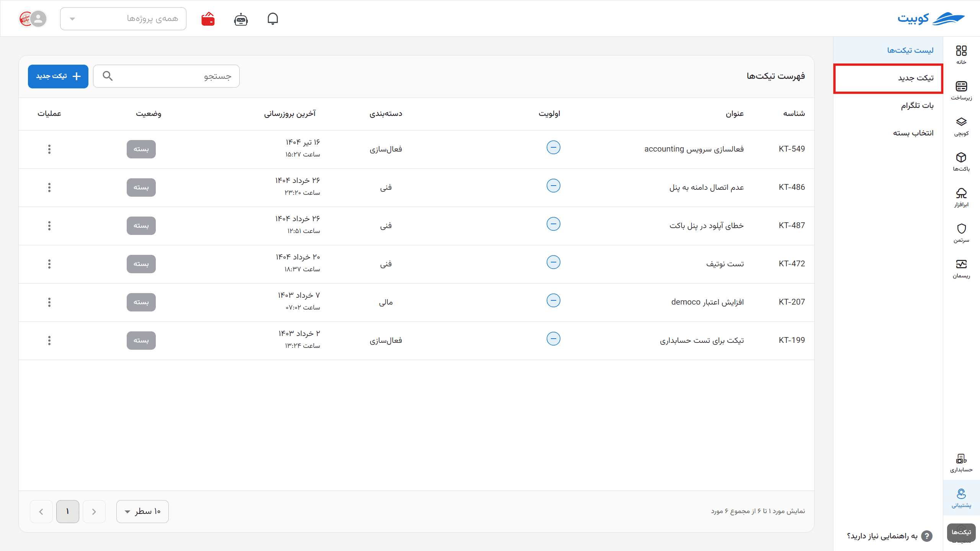This screenshot has width=980, height=551.
Task: Open actions menu for ticket KT-207
Action: (49, 302)
